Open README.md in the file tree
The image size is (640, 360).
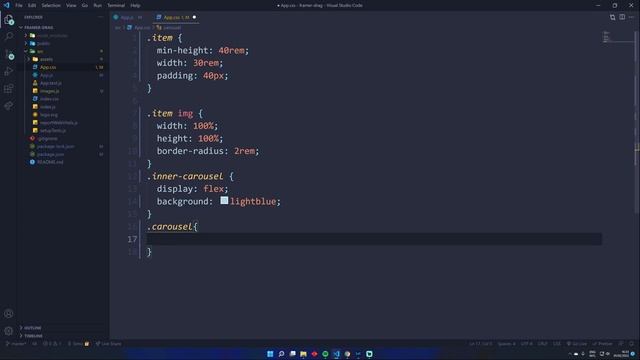point(50,162)
